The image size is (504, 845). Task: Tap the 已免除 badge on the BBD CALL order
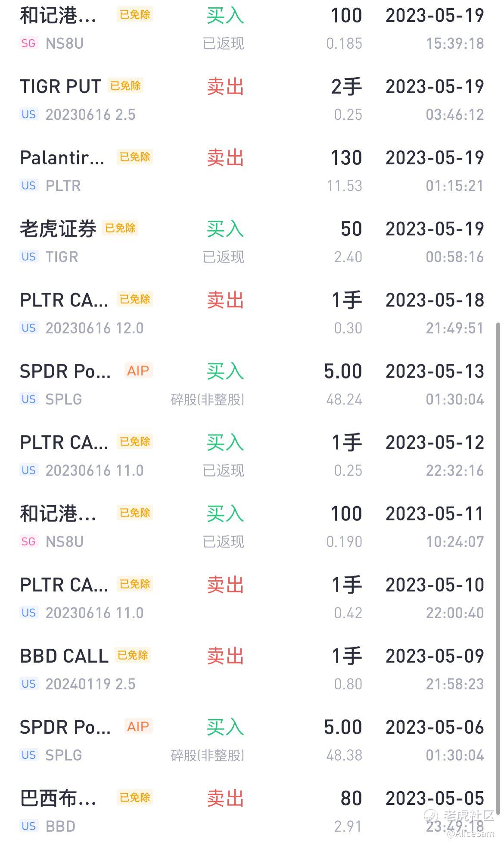pyautogui.click(x=133, y=655)
